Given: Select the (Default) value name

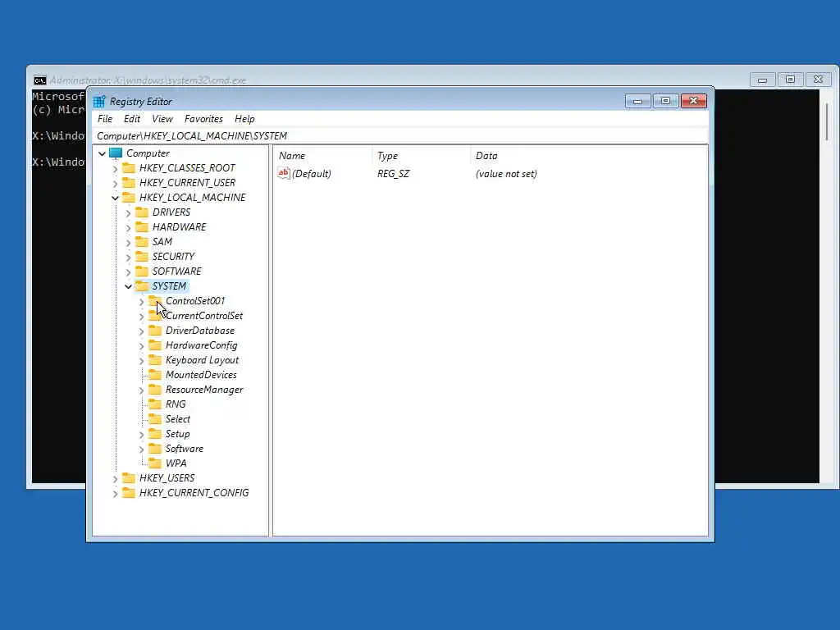Looking at the screenshot, I should coord(312,174).
